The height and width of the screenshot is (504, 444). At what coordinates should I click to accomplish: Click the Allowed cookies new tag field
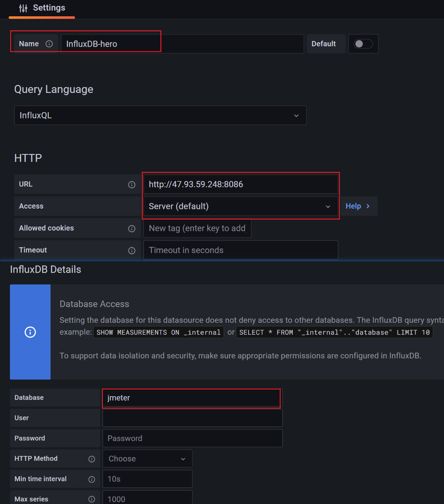click(x=197, y=228)
